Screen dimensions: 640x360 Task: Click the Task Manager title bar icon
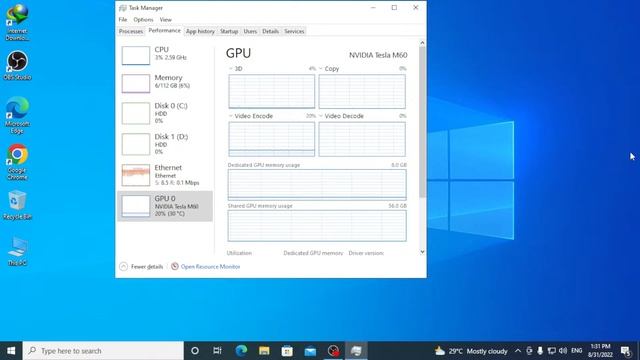[122, 8]
